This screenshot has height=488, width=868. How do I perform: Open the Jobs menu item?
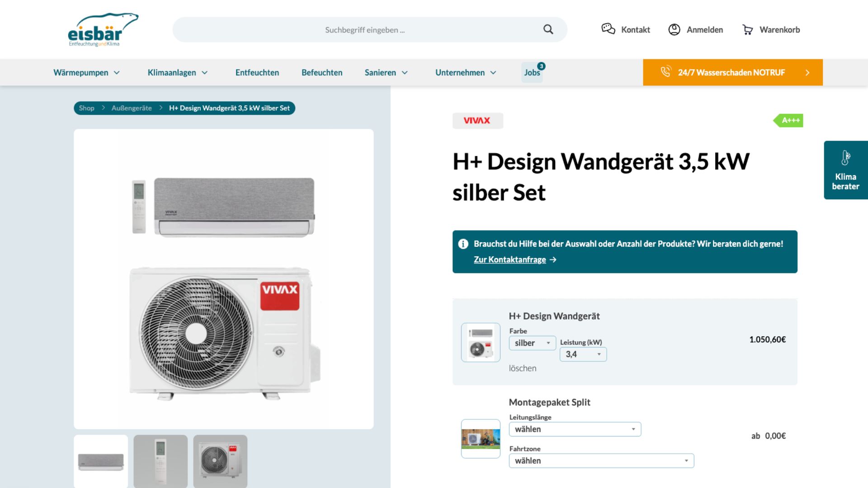coord(532,73)
